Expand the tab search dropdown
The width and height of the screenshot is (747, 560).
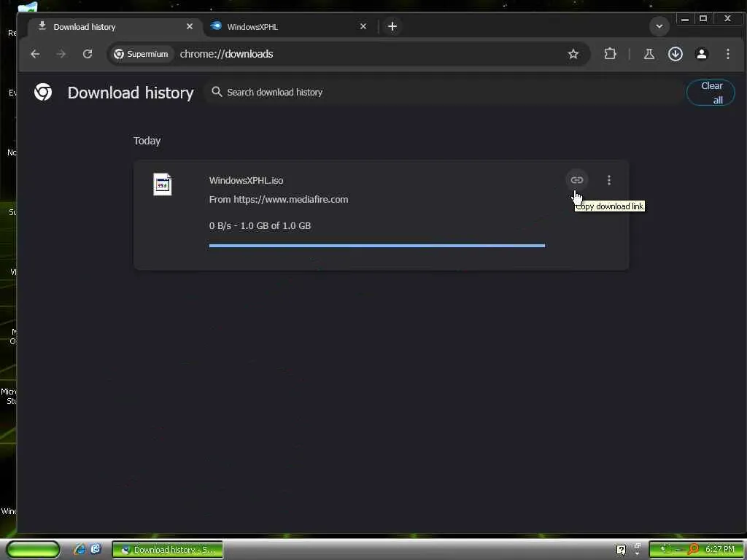click(659, 27)
